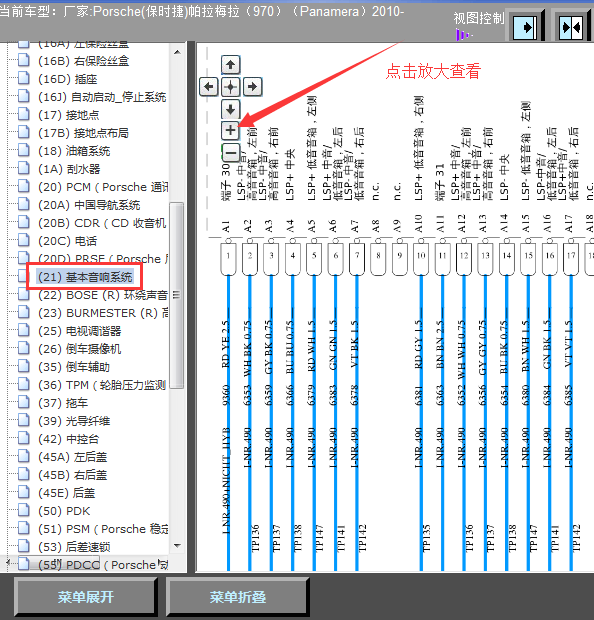Pan the diagram left with the left arrow
Screen dimensions: 594x620
(209, 87)
